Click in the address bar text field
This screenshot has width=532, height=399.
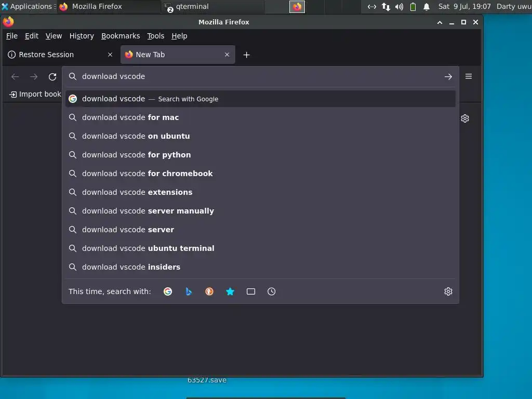260,76
